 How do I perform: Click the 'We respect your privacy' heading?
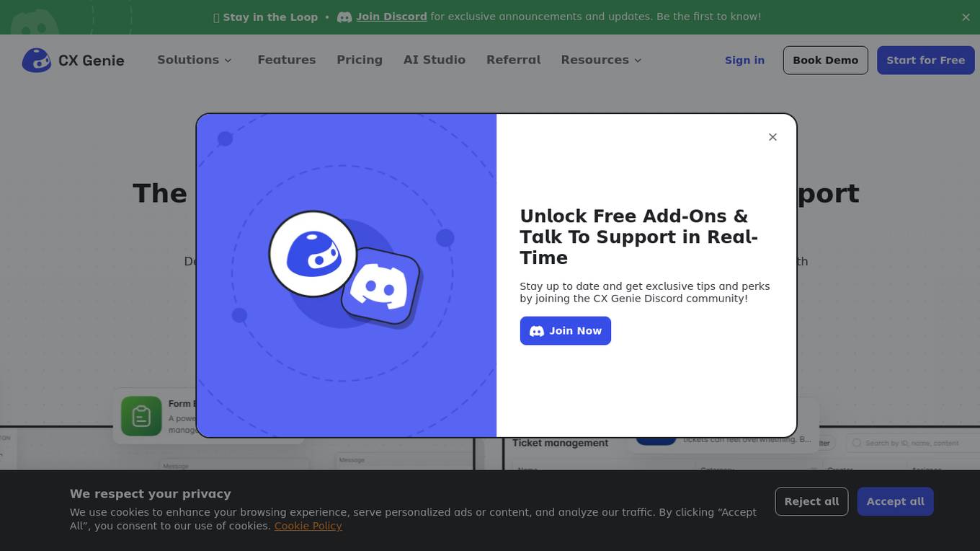(151, 494)
